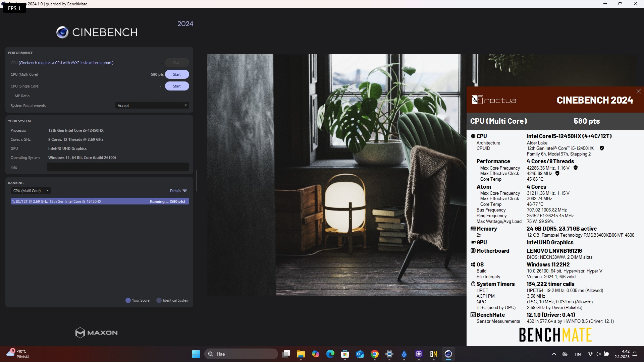The image size is (644, 362).
Task: Click the GPU icon in BenchMate panel
Action: (x=473, y=242)
